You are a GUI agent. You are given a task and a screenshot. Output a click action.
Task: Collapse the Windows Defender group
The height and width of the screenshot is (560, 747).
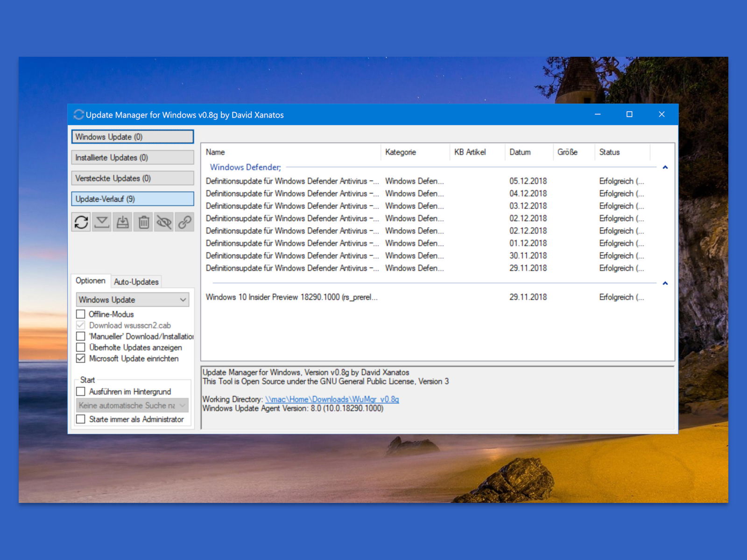tap(665, 167)
